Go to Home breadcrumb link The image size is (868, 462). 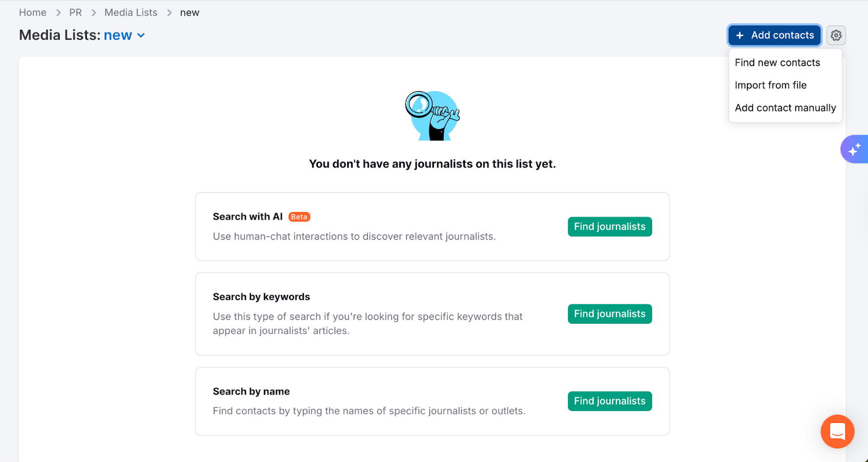(x=33, y=12)
